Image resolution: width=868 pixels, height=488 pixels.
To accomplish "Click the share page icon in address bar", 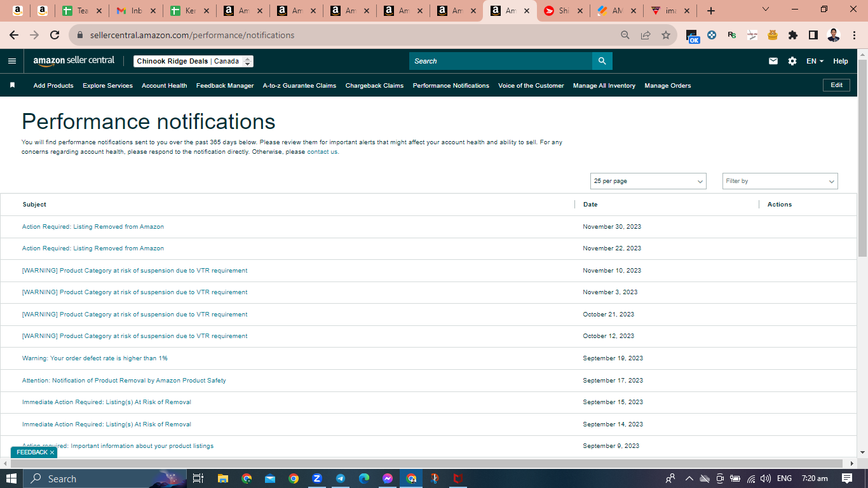I will [x=646, y=36].
